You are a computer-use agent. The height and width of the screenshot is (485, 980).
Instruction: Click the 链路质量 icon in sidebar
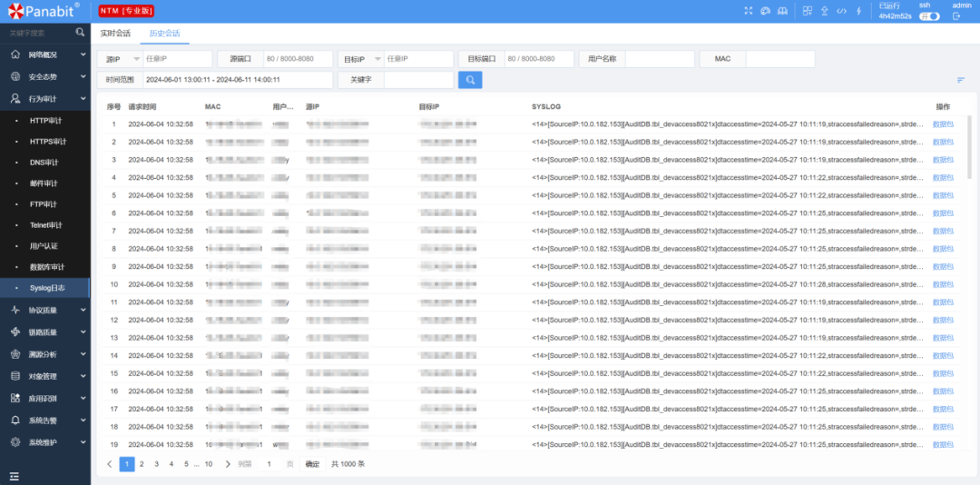pos(15,332)
